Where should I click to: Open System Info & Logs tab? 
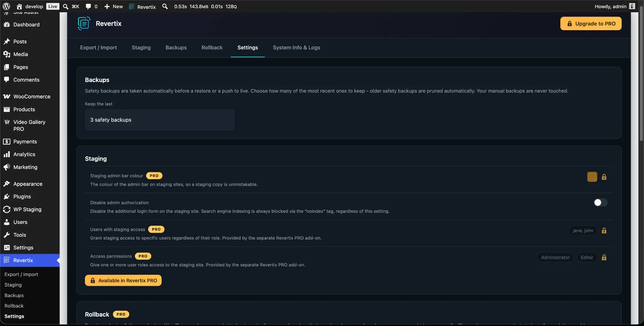pyautogui.click(x=297, y=47)
